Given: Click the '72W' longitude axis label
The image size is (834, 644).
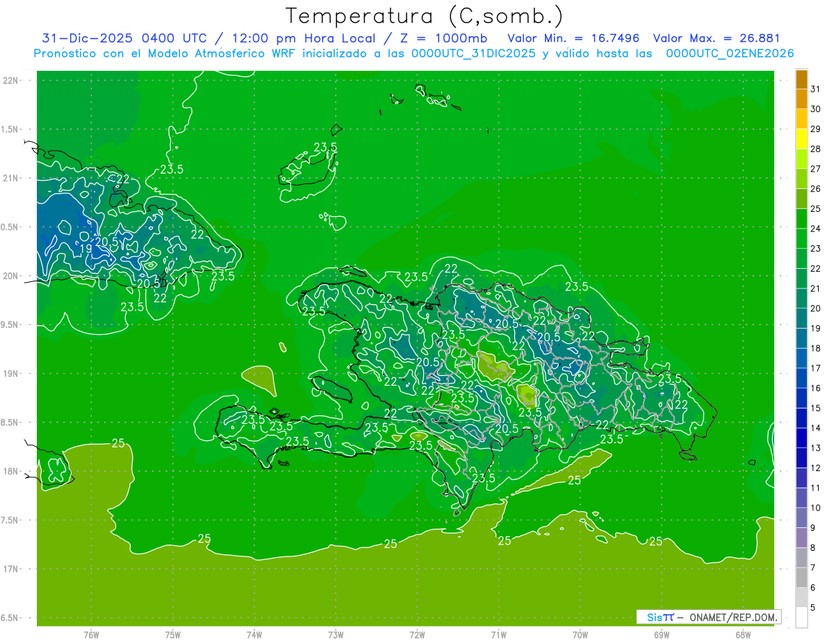Looking at the screenshot, I should click(x=417, y=635).
